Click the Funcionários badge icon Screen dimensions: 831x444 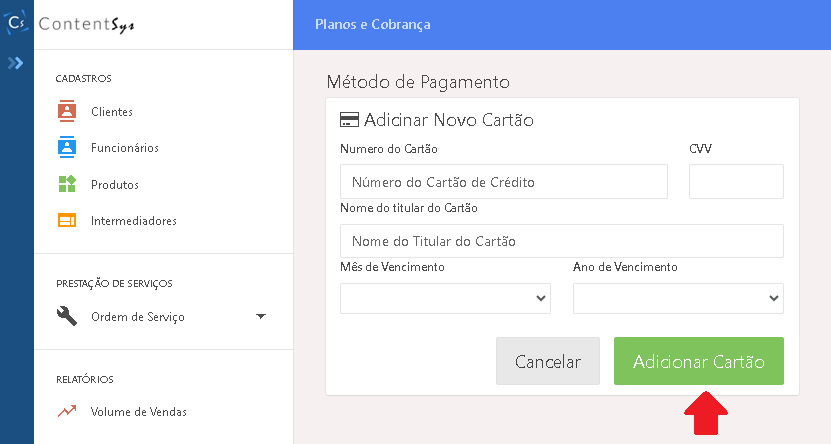point(67,147)
